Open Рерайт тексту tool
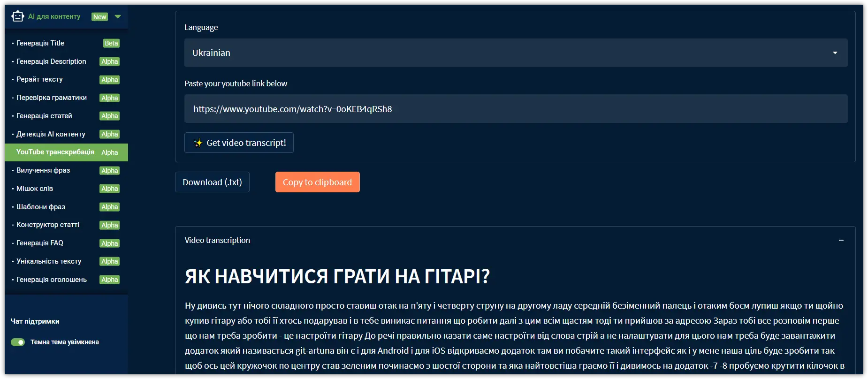The width and height of the screenshot is (868, 379). pyautogui.click(x=39, y=79)
